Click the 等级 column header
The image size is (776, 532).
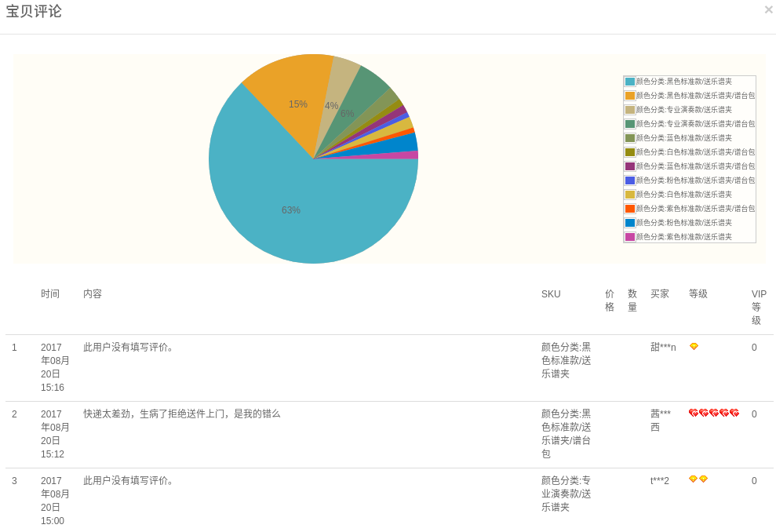(x=698, y=294)
